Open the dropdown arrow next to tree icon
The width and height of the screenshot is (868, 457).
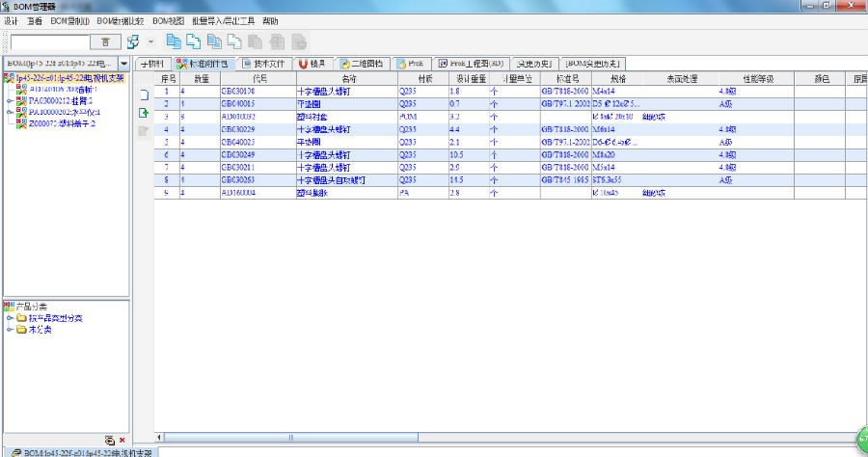click(150, 42)
